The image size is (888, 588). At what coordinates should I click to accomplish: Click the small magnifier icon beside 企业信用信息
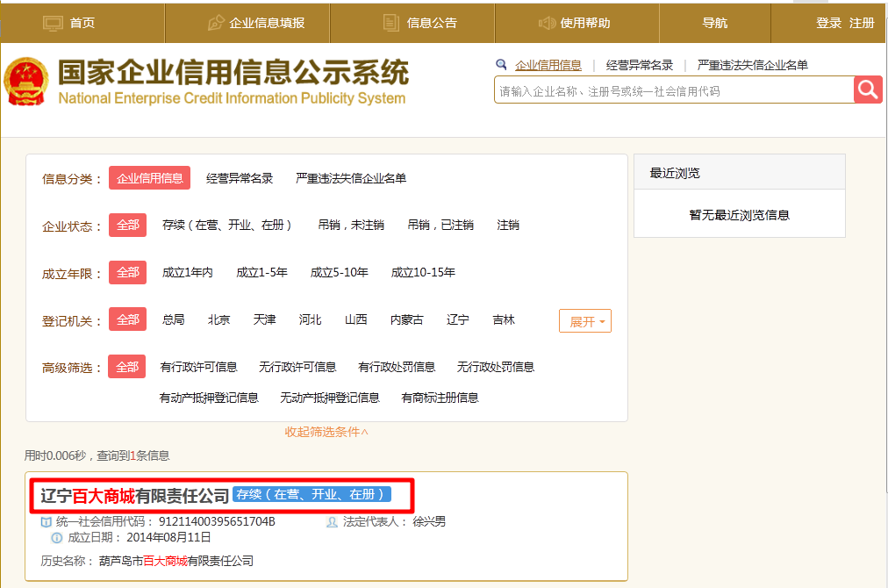pos(501,65)
